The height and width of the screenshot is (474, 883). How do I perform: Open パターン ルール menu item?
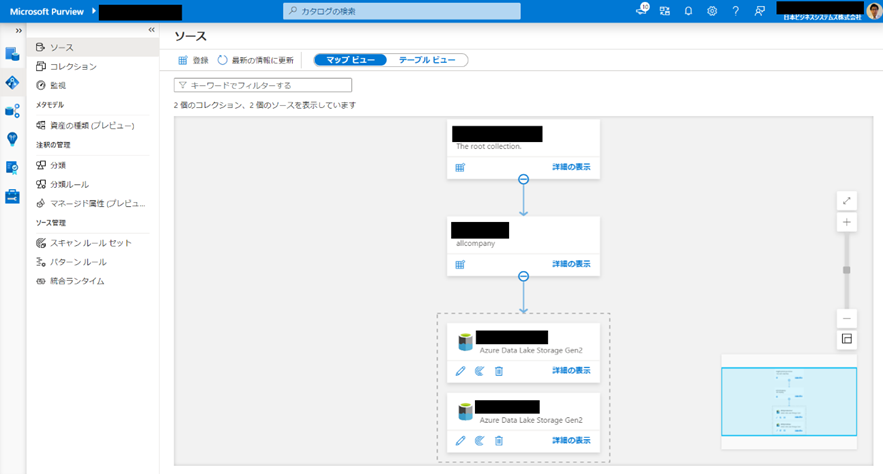92,262
